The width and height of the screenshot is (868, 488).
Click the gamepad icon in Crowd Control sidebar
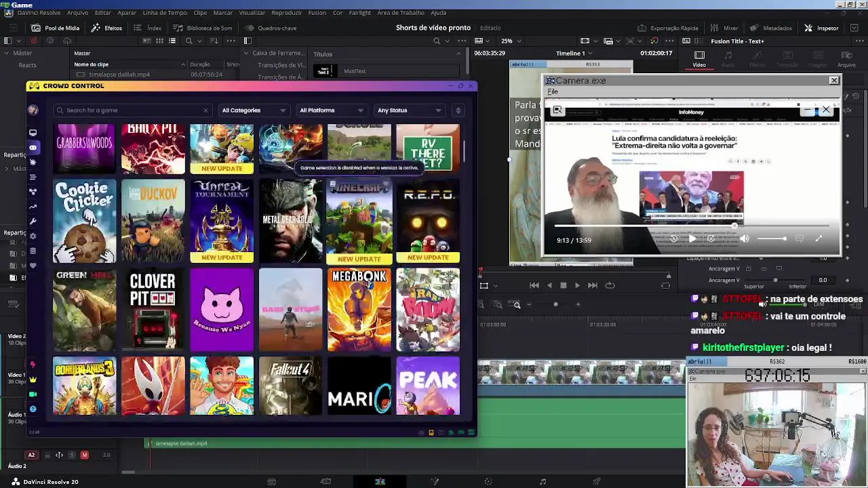33,148
